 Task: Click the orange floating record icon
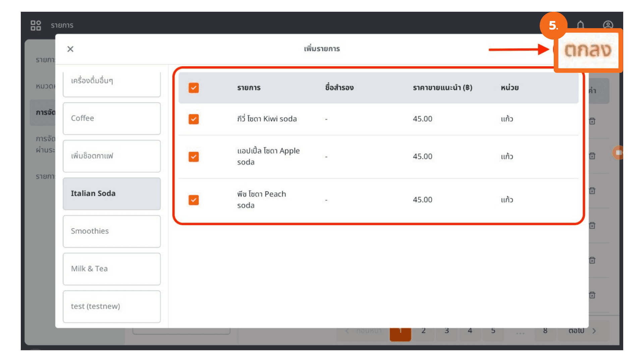[618, 153]
